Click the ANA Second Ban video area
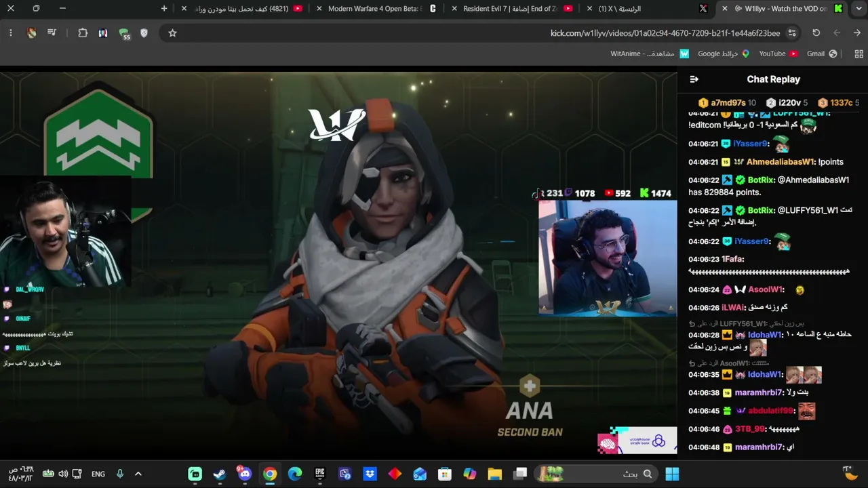868x488 pixels. coord(338,263)
